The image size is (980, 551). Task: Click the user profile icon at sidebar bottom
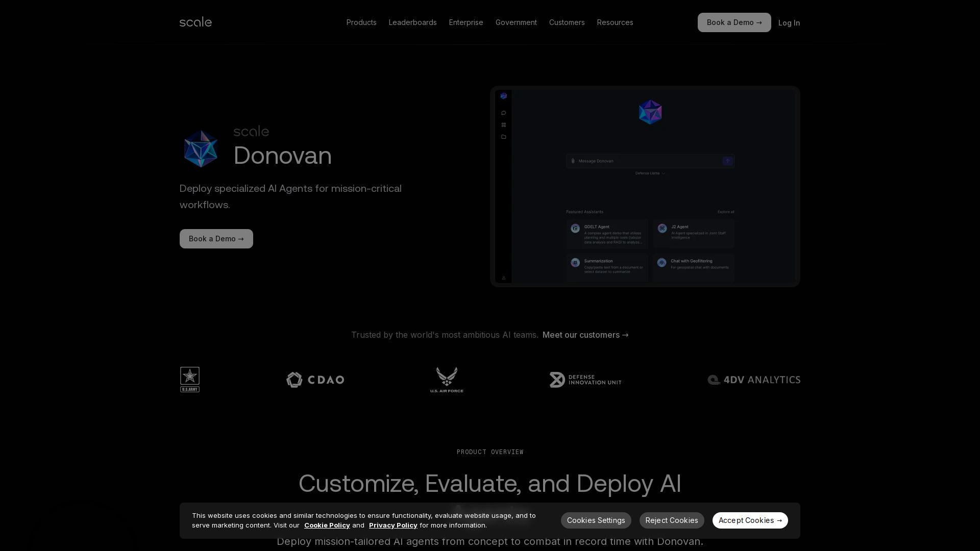[x=504, y=278]
